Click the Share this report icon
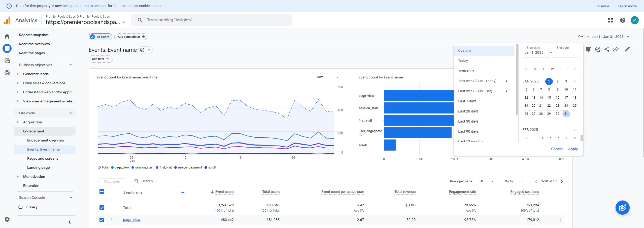Viewport: 644px width, 228px height. pos(607,49)
